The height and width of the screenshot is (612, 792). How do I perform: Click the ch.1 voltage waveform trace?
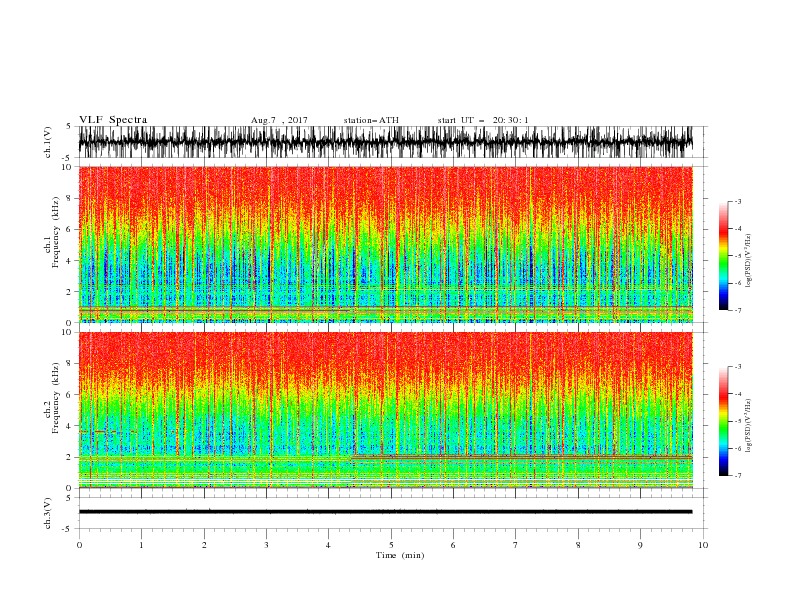point(386,142)
